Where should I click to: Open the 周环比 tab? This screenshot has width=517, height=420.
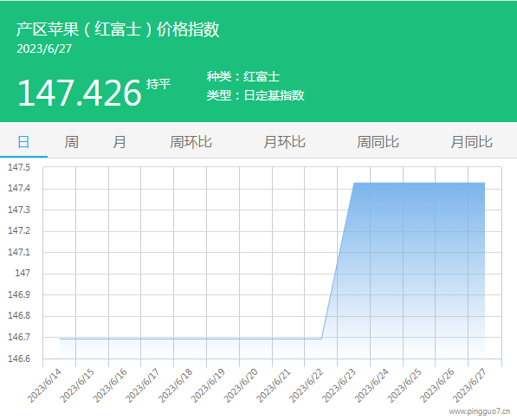(x=191, y=142)
